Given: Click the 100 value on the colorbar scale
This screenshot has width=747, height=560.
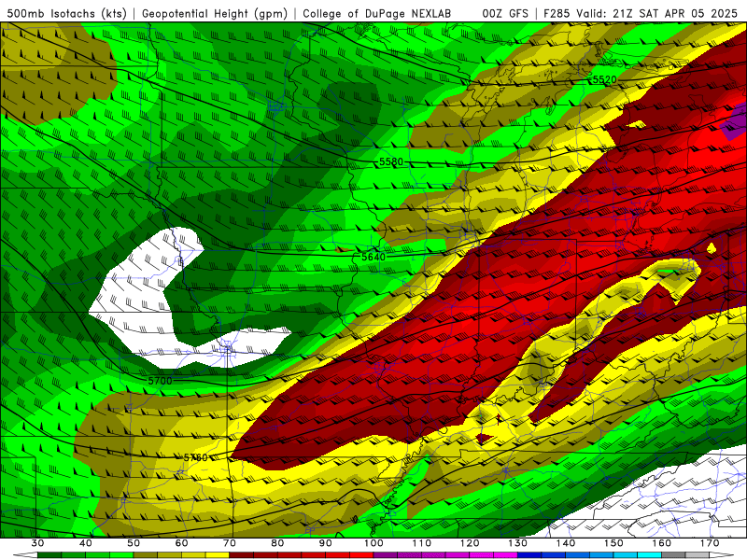Looking at the screenshot, I should [x=374, y=543].
